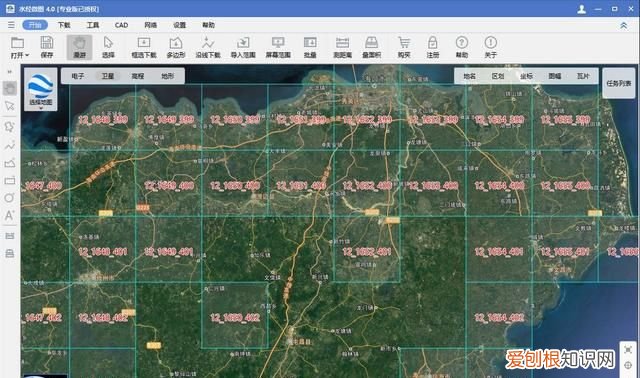
Task: Click tile label 12_1654_401
Action: pyautogui.click(x=499, y=252)
